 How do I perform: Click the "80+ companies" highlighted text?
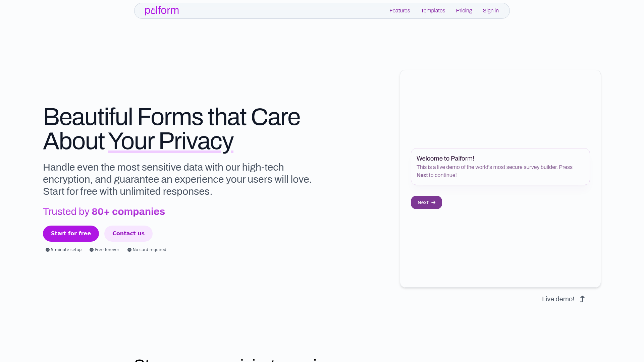[x=128, y=212]
